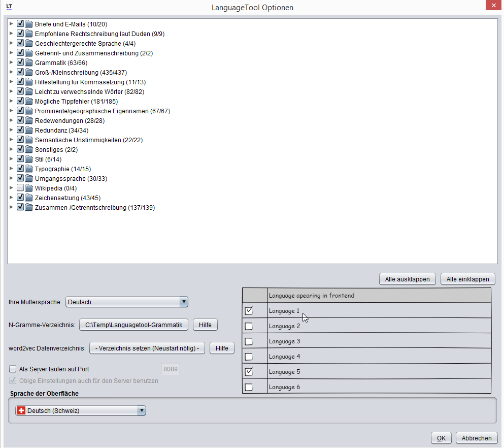
Task: Expand Prominente/geographische Eigennamen node
Action: pyautogui.click(x=11, y=110)
